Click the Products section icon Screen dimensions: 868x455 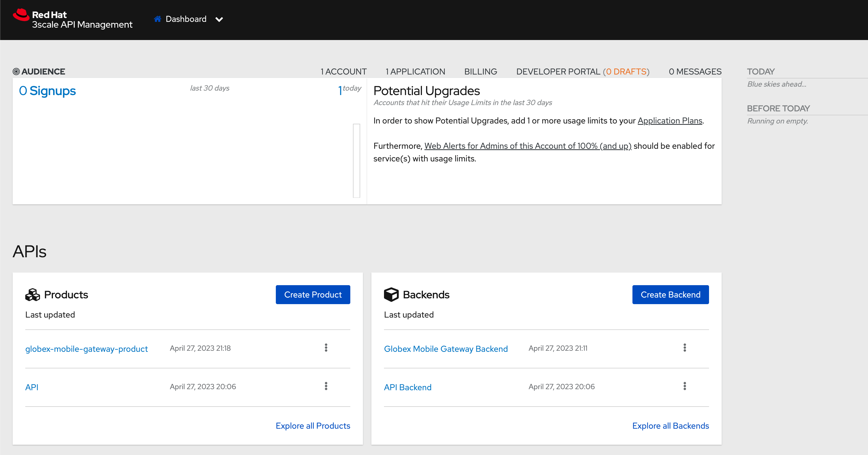(33, 294)
